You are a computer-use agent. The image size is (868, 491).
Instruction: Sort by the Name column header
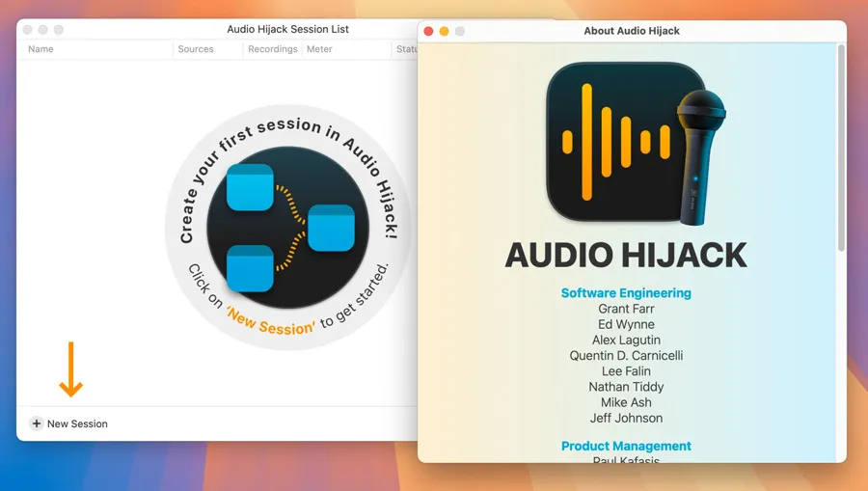[41, 49]
